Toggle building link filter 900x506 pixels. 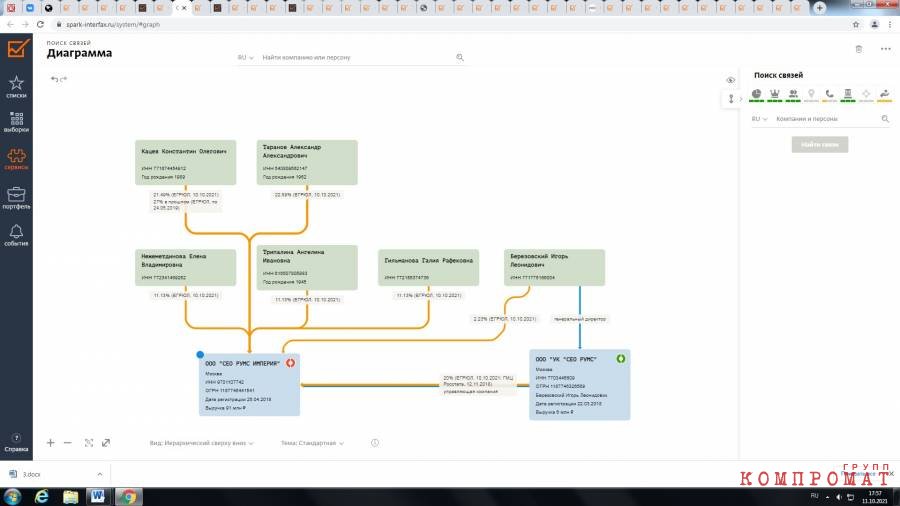848,95
